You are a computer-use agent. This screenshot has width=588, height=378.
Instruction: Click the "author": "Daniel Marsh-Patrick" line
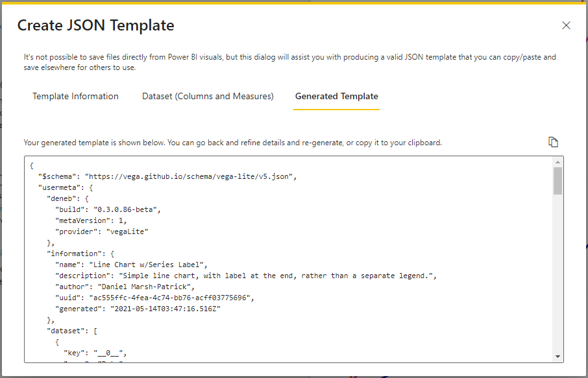tap(125, 287)
